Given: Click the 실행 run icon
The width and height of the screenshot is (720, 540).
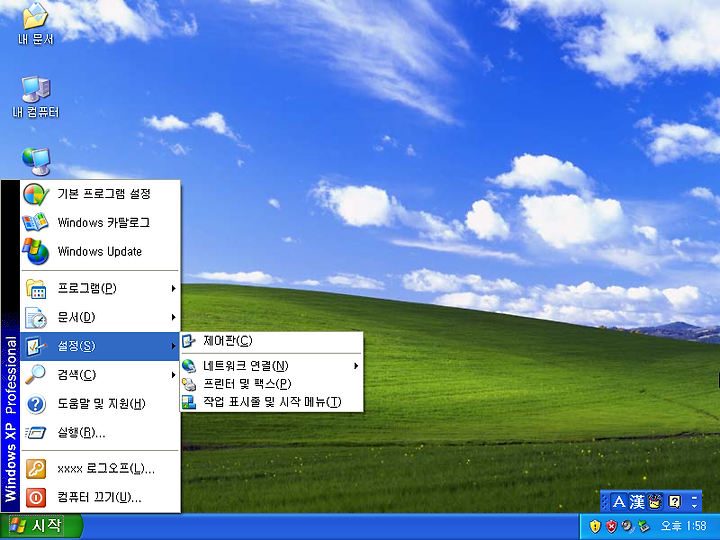Looking at the screenshot, I should tap(35, 433).
